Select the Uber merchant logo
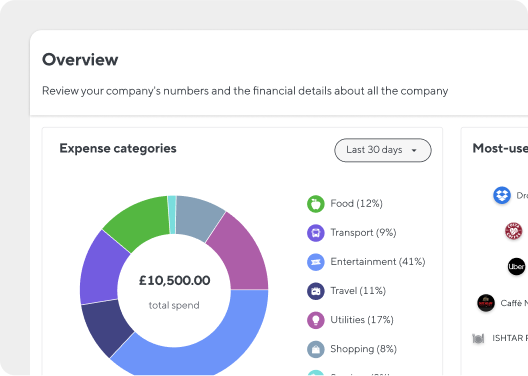 click(x=516, y=267)
